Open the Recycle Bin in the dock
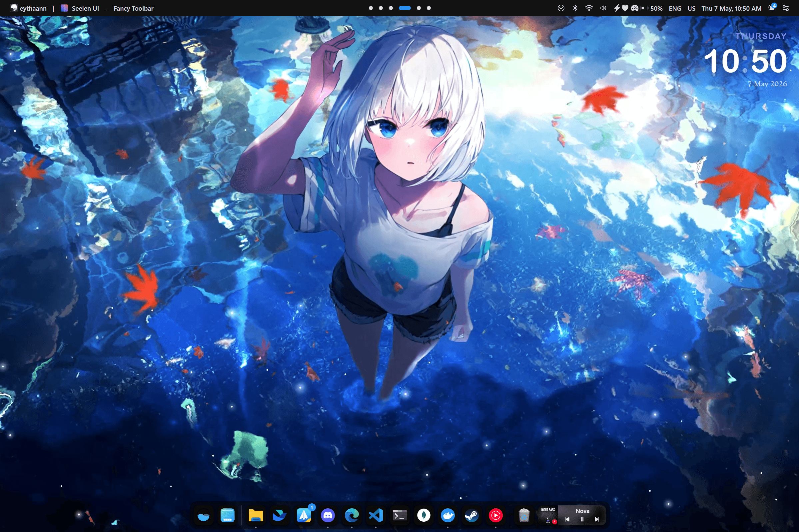This screenshot has height=532, width=799. pyautogui.click(x=524, y=516)
